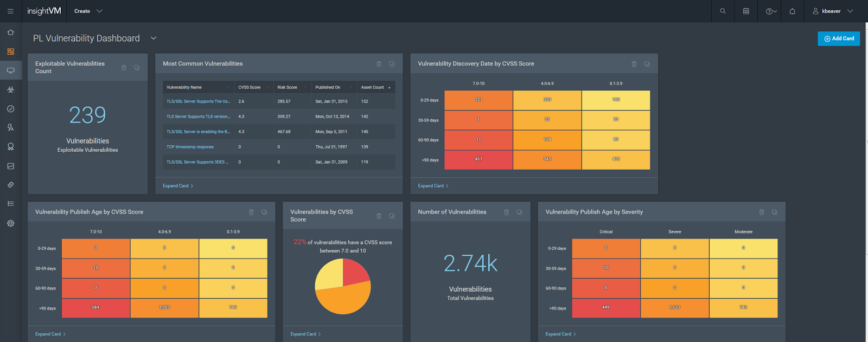Sort by CVSS Score column
The width and height of the screenshot is (868, 342).
253,87
